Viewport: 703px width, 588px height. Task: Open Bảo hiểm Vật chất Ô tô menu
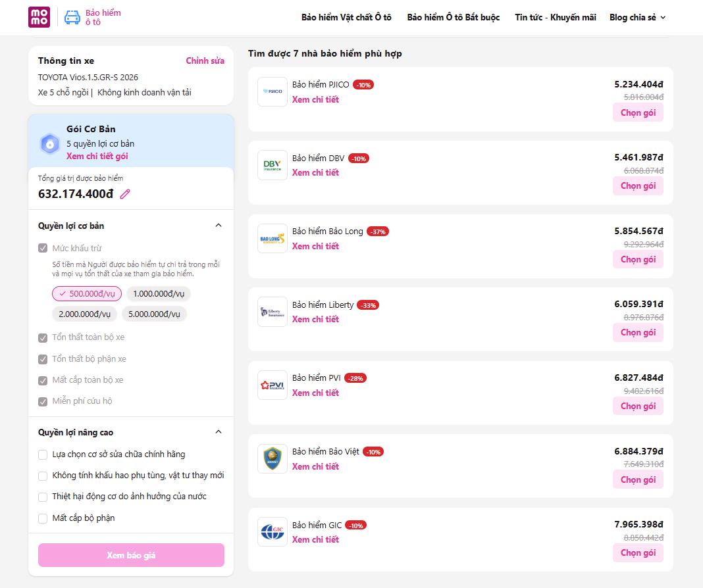[x=346, y=18]
